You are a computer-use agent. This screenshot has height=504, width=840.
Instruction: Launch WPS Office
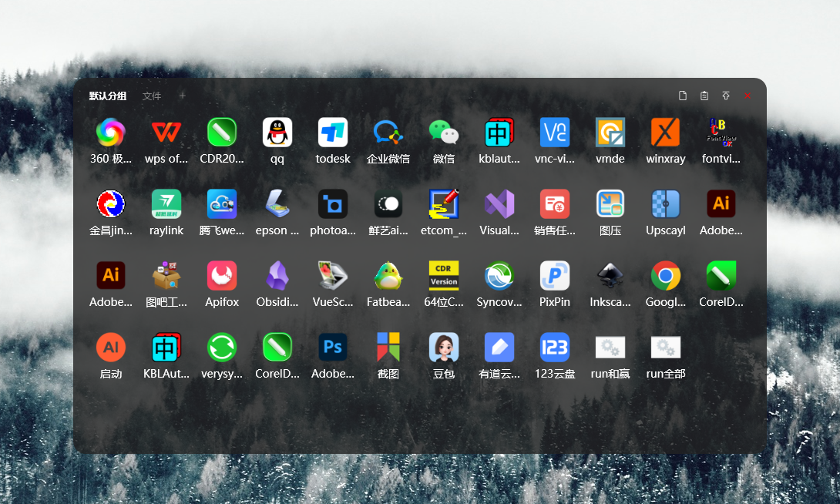(166, 133)
